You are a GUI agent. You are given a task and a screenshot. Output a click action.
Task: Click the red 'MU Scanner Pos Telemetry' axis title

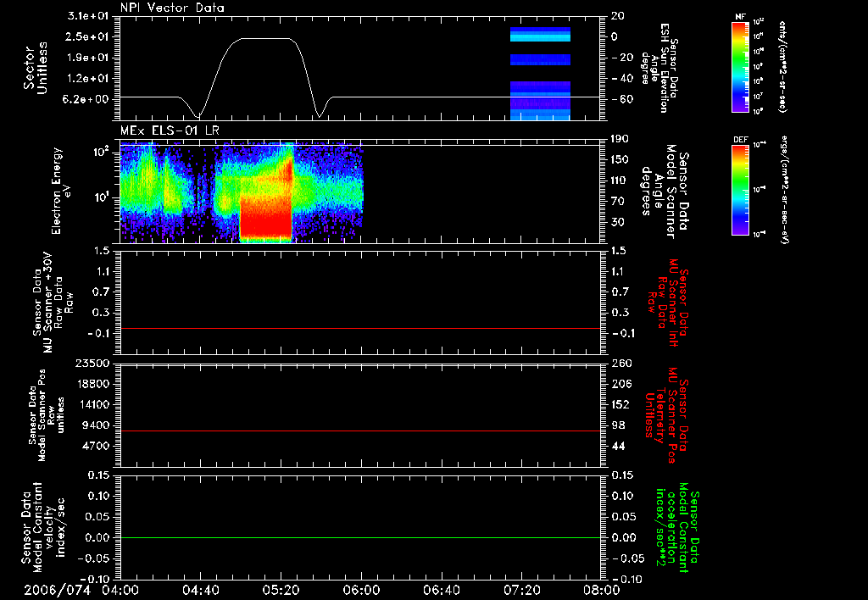pos(666,415)
